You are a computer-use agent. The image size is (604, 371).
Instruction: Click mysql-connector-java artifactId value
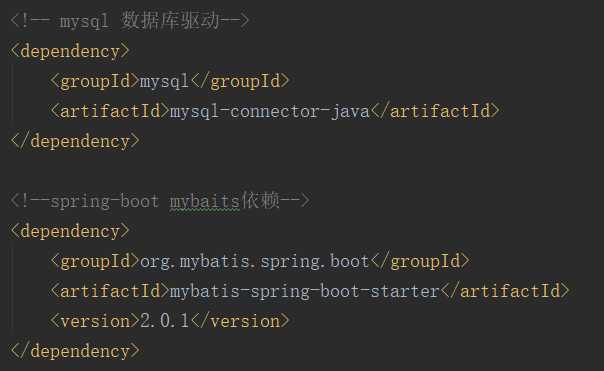(x=270, y=111)
